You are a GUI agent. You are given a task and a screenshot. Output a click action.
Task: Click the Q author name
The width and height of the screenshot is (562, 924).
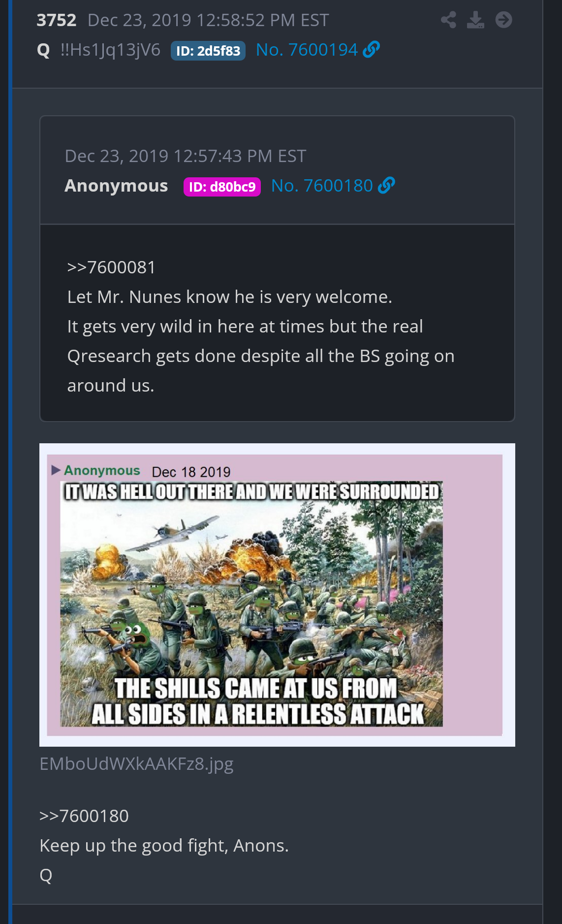pyautogui.click(x=43, y=50)
